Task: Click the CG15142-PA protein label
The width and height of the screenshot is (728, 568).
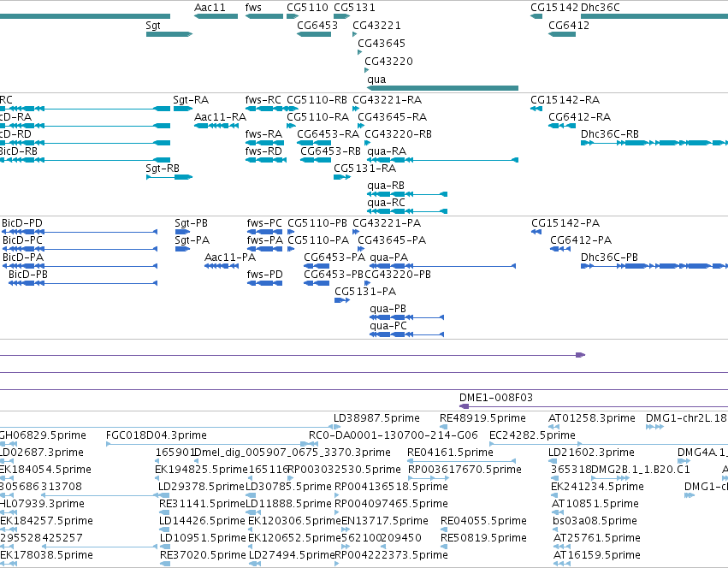Action: click(565, 223)
